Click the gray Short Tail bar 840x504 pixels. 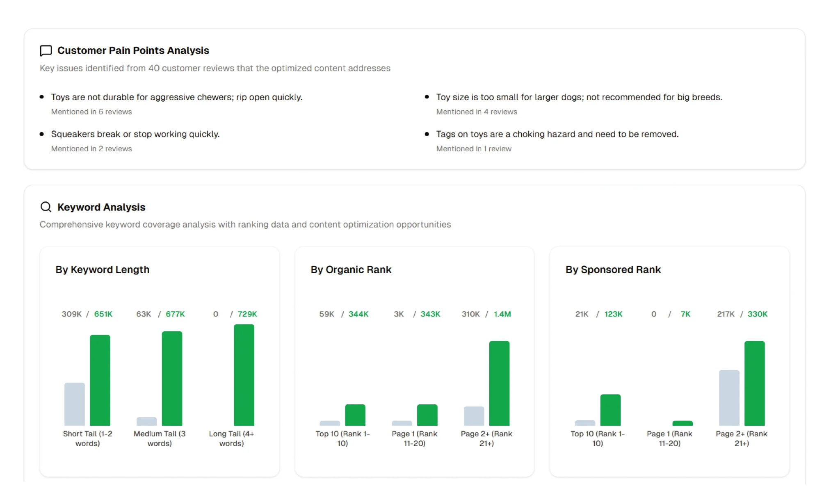pos(75,404)
